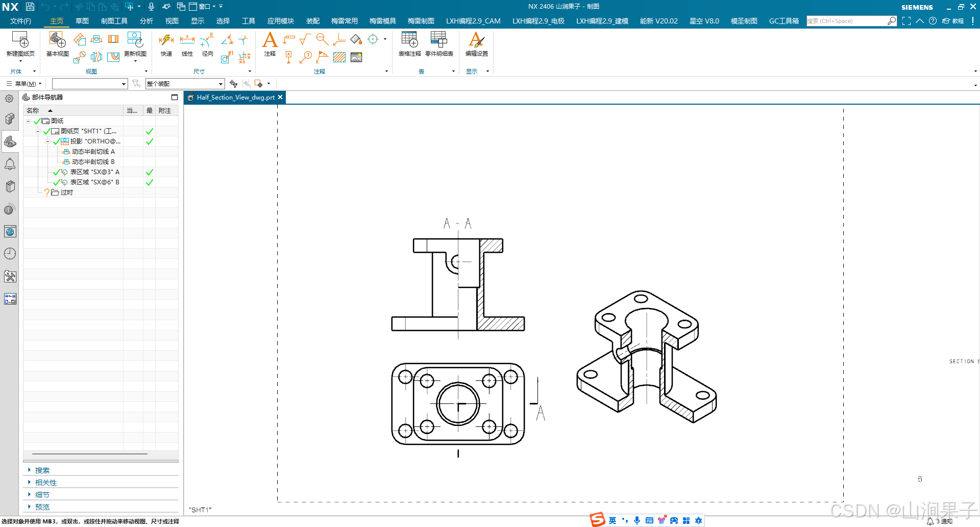The width and height of the screenshot is (980, 527).
Task: Click the 更新视图 (update views) icon
Action: [x=135, y=40]
